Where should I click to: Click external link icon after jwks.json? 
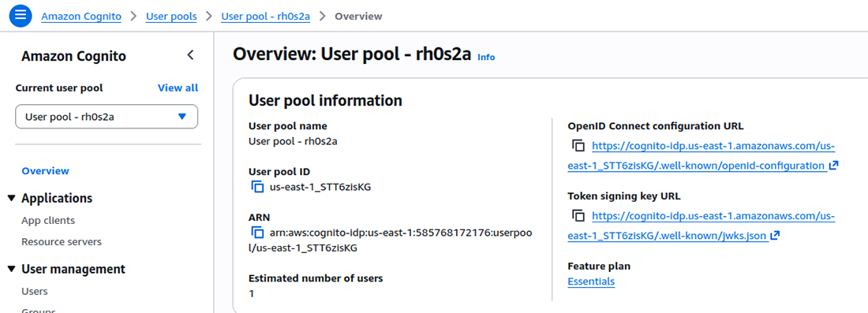click(775, 236)
